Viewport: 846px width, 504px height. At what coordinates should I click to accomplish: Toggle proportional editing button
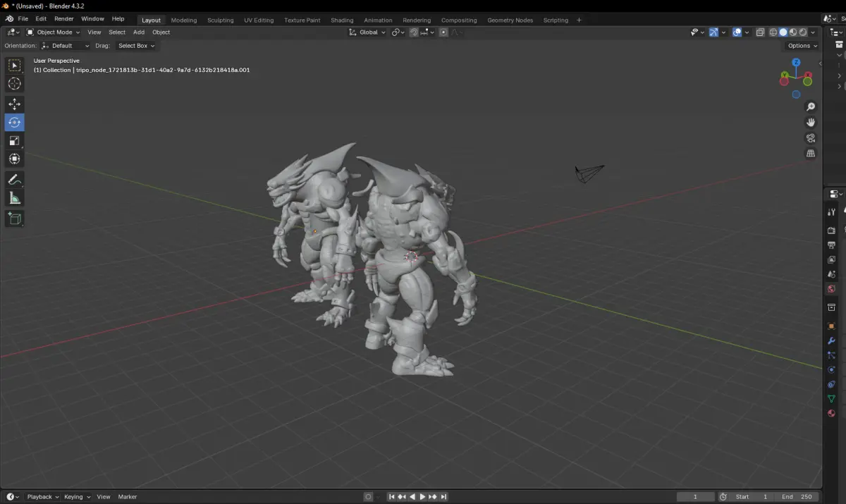(x=443, y=32)
